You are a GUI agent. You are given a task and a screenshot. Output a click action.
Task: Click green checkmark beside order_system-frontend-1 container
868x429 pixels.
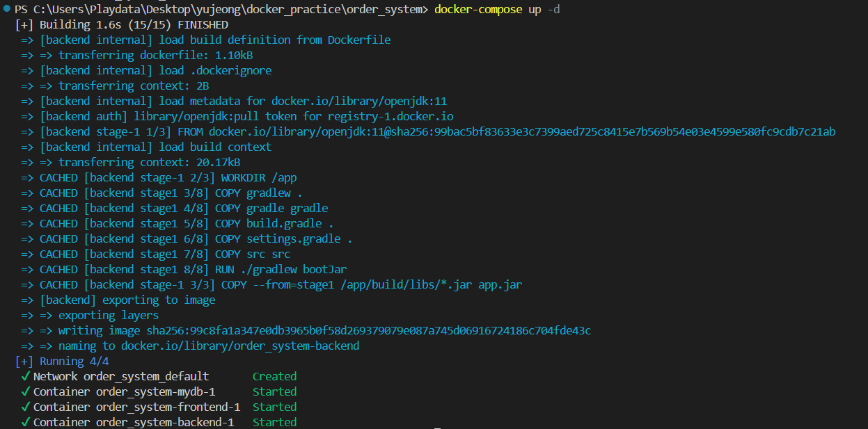click(26, 407)
